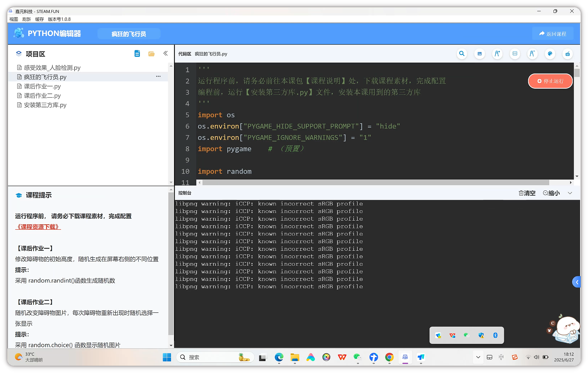Click the image picture icon in code toolbar

click(x=479, y=54)
